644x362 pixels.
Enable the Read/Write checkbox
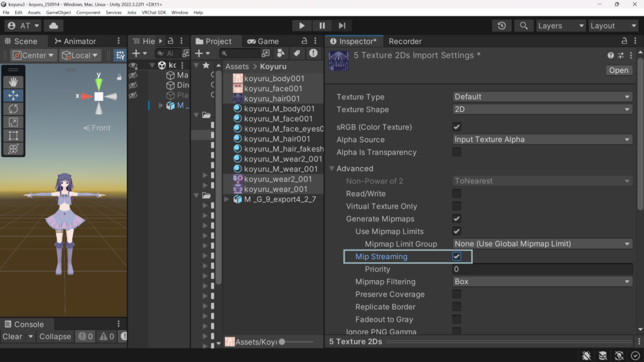(457, 194)
